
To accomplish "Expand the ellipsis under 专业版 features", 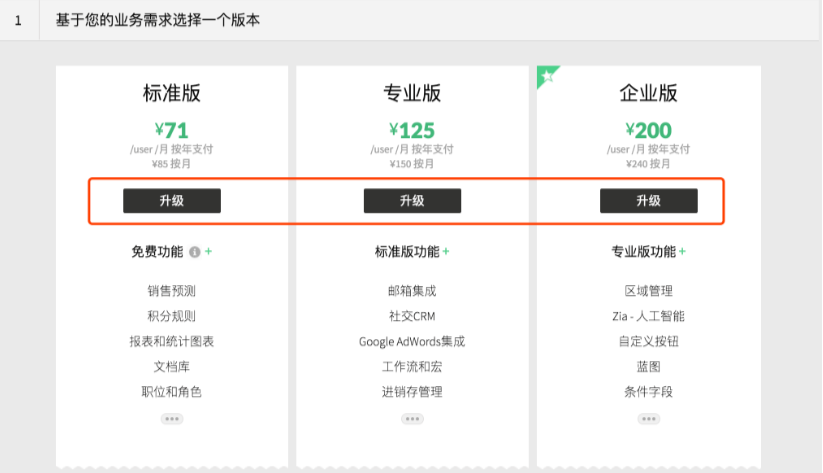I will [412, 419].
